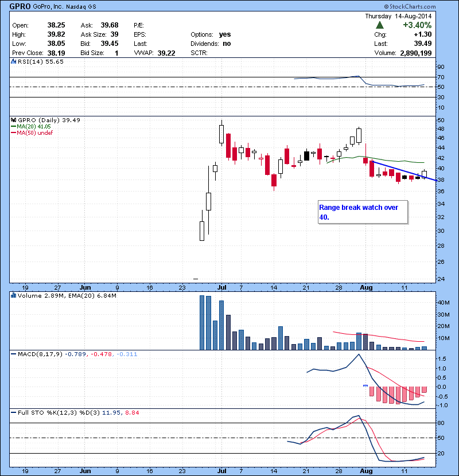
Task: Click the High value 39.82
Action: click(56, 34)
